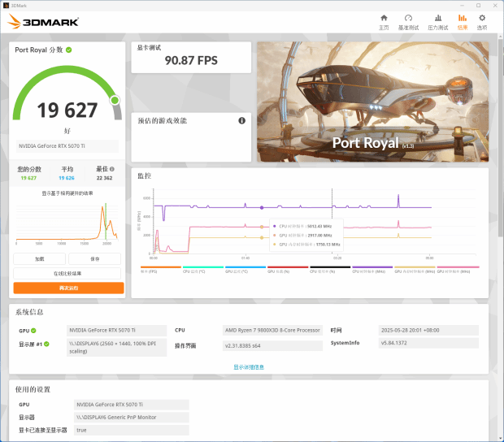Click the \\.\DISPLAY6 (2560 × 1440) display field
Viewport: 504px width, 442px height.
pos(117,347)
